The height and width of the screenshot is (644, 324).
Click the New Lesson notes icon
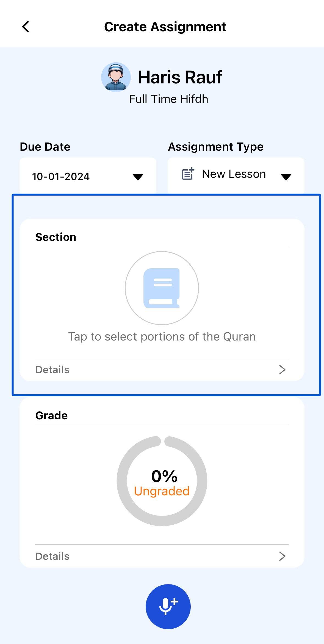point(188,174)
